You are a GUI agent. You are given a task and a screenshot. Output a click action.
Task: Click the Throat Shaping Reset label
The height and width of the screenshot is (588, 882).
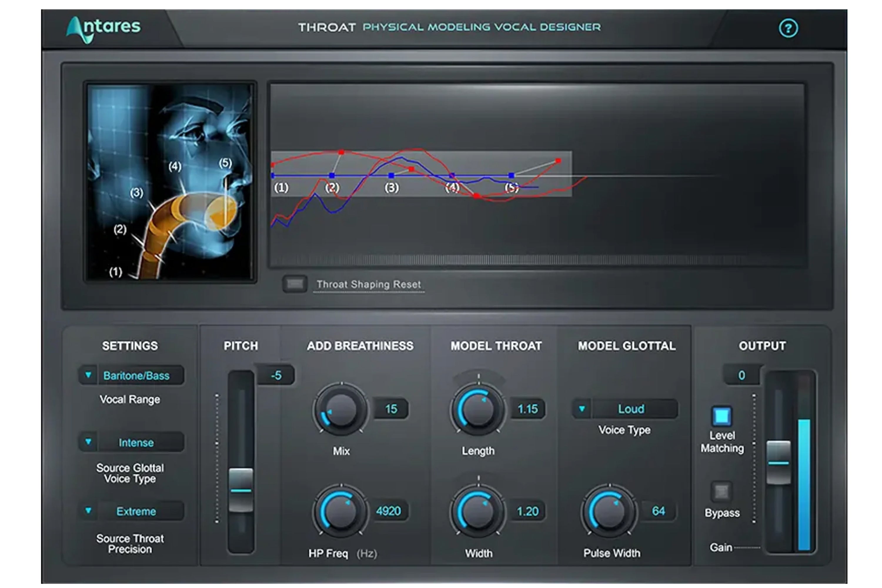[369, 284]
